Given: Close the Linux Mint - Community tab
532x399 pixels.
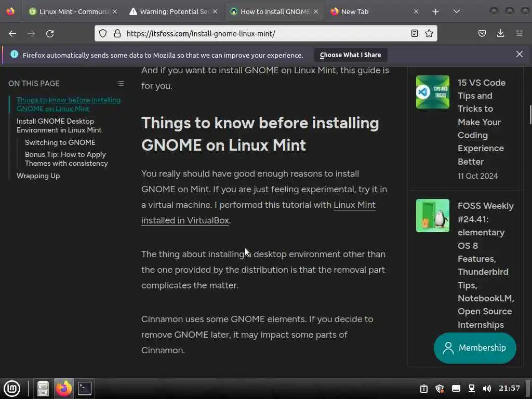Looking at the screenshot, I should click(x=115, y=11).
